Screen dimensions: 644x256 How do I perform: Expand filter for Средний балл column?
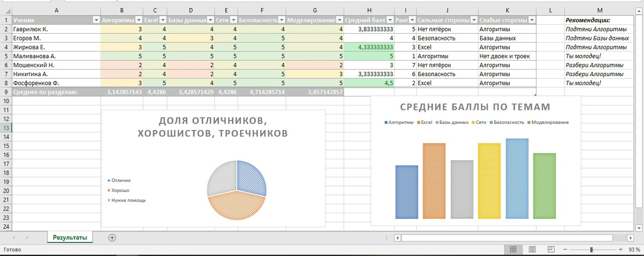click(x=390, y=20)
